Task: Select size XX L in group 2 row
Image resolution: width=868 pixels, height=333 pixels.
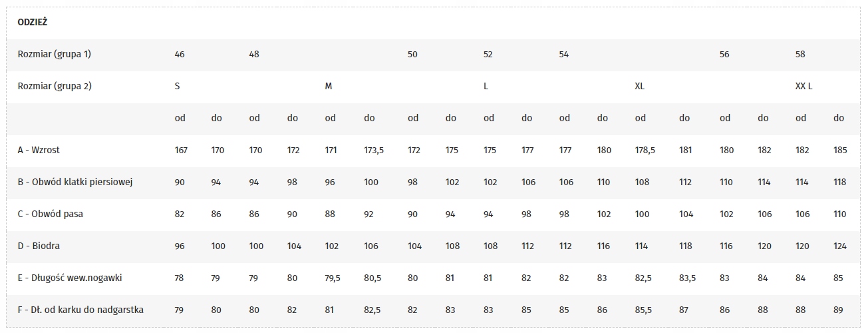Action: [x=804, y=86]
